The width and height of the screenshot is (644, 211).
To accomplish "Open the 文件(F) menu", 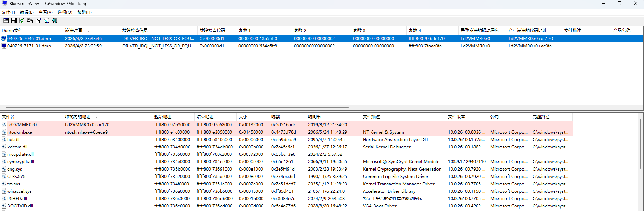I will click(8, 12).
